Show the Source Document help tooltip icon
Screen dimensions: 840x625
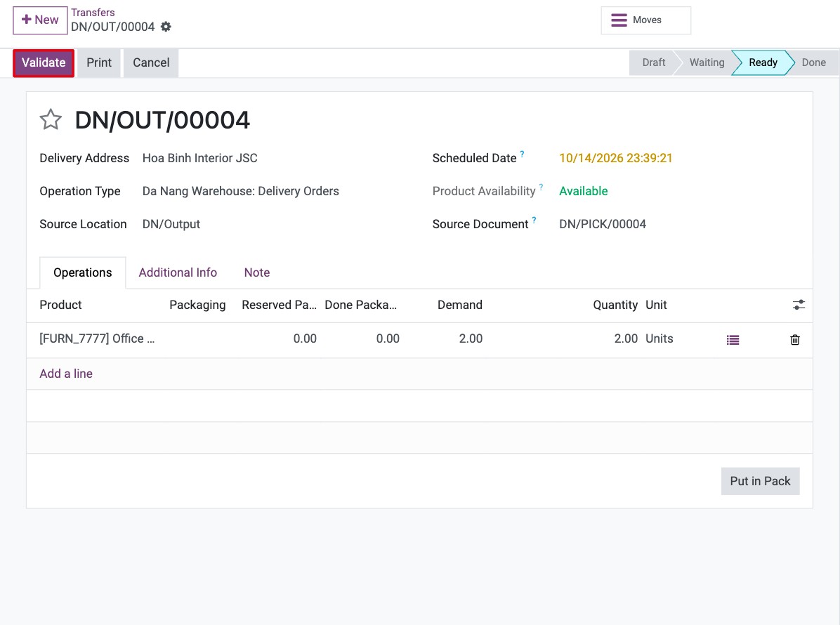tap(534, 220)
